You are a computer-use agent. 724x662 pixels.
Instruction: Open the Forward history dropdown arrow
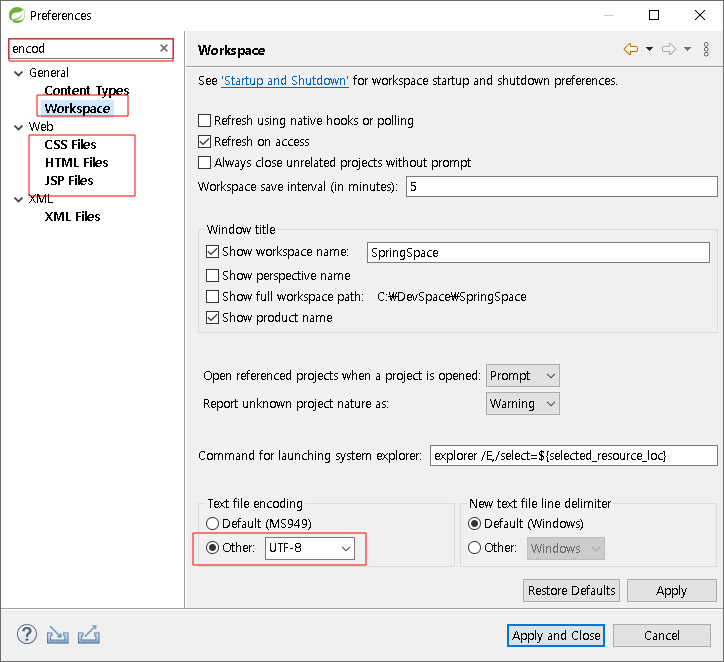click(x=687, y=49)
